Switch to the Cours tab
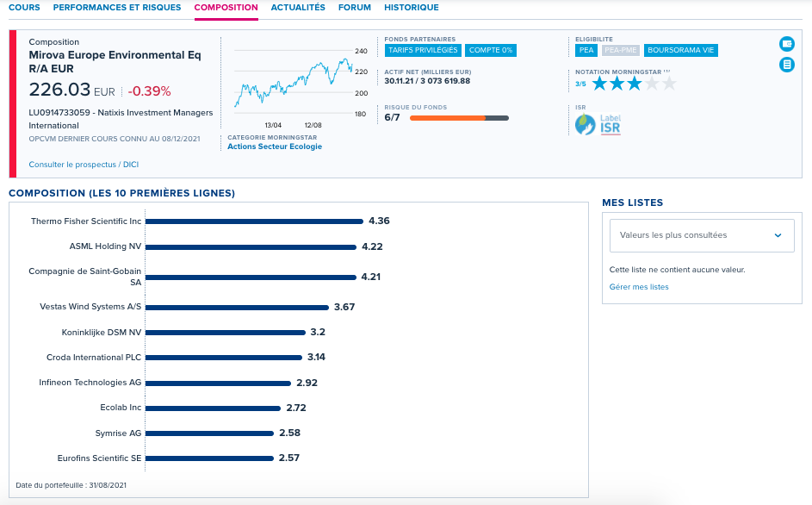This screenshot has height=505, width=812. click(x=24, y=8)
